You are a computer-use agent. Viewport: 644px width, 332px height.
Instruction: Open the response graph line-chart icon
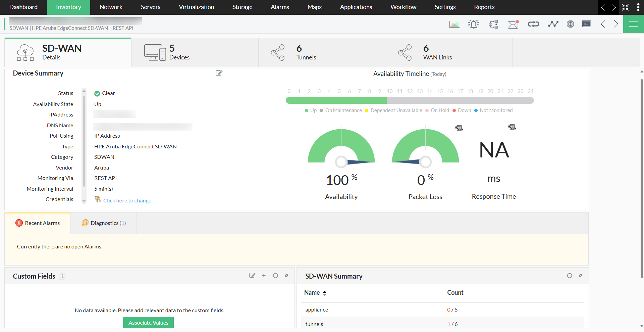[553, 24]
